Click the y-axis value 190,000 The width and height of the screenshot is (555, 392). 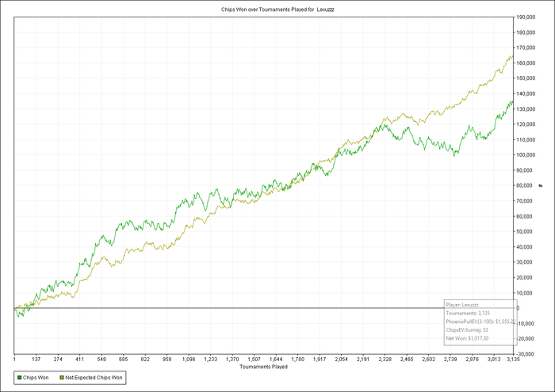tap(526, 17)
